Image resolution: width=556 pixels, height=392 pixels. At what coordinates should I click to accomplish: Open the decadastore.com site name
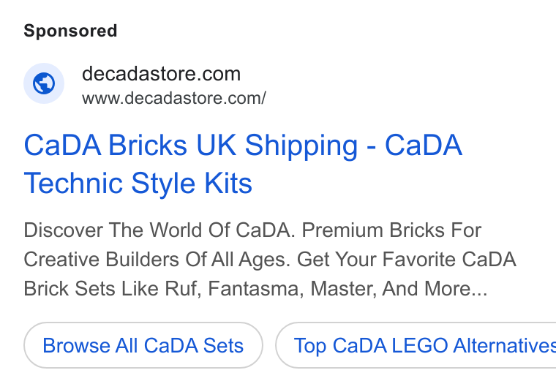point(161,74)
